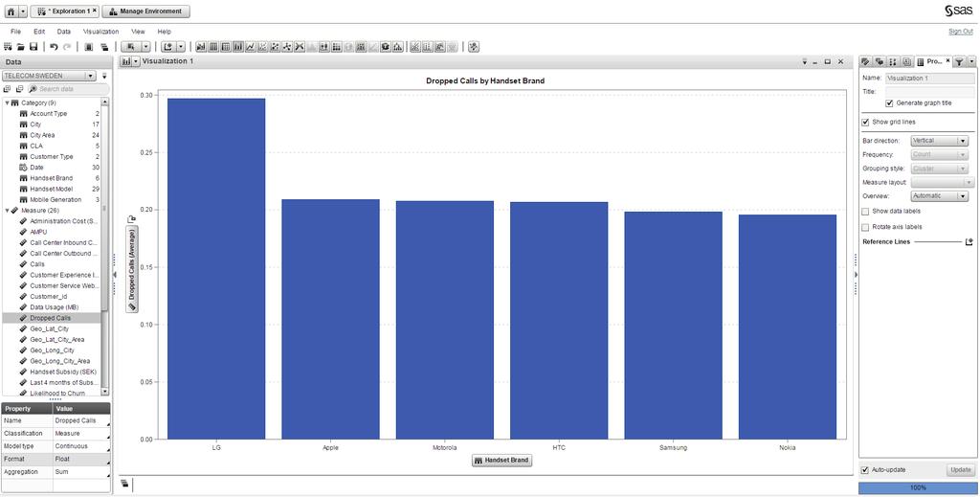Open the visualization type dropdown beside Visualization 1
This screenshot has width=980, height=497.
pos(136,61)
